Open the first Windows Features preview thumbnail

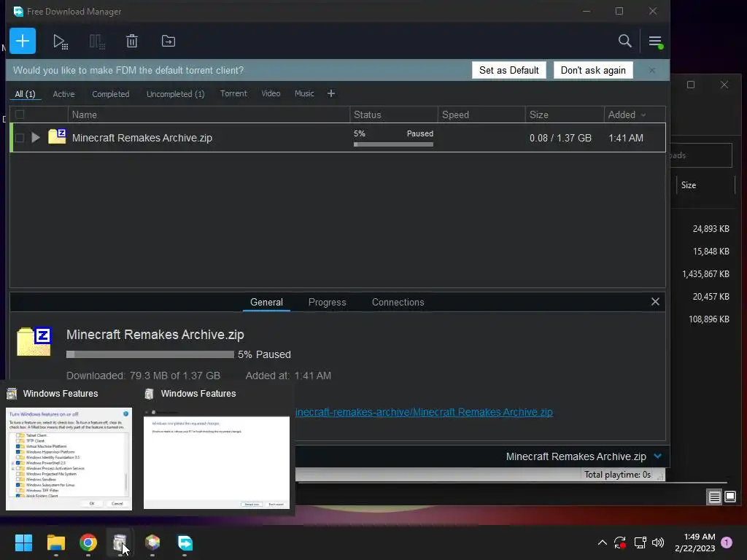(69, 459)
